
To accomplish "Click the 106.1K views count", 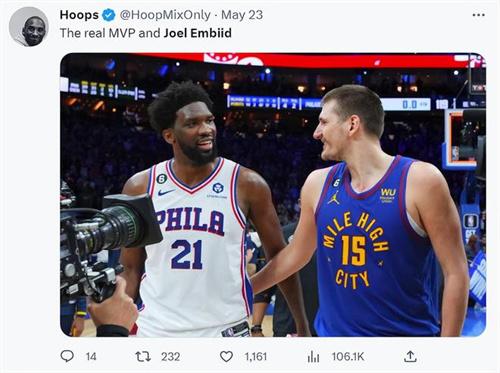I will coord(348,357).
